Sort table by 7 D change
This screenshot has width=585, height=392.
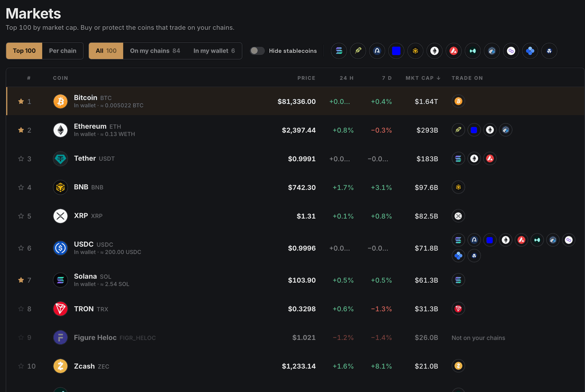pyautogui.click(x=387, y=78)
